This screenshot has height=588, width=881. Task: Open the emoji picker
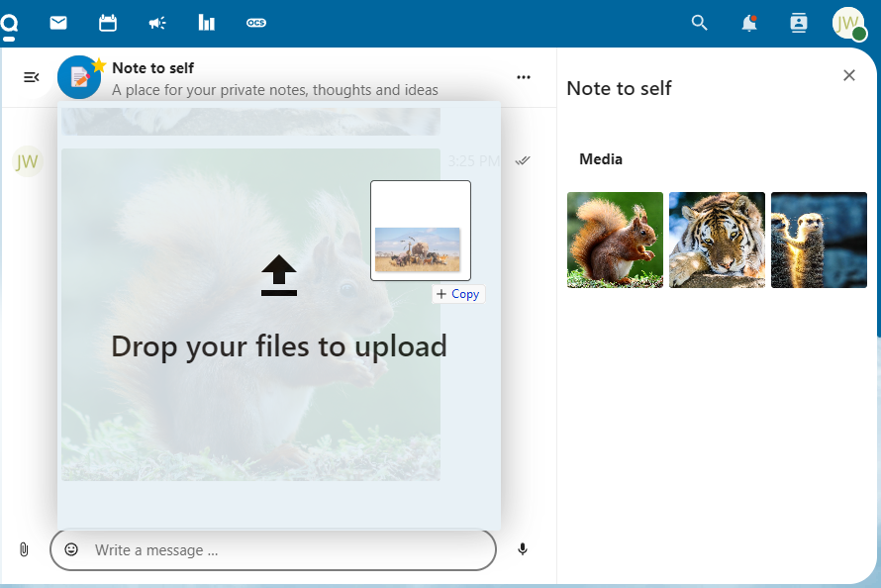pos(71,549)
